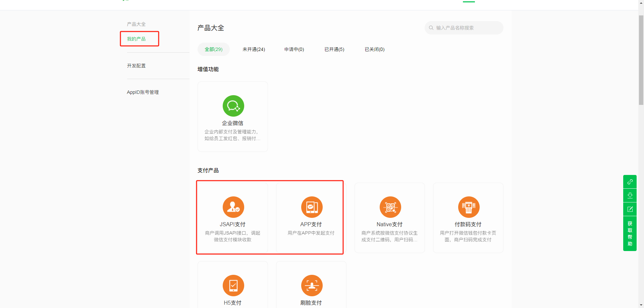
Task: Click the edit feedback icon on right
Action: (x=630, y=209)
